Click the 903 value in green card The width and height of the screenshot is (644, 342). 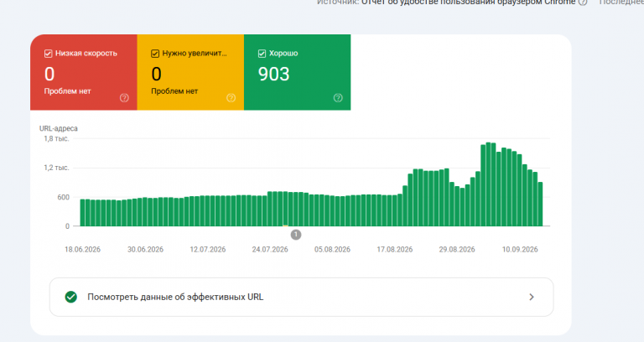[x=273, y=74]
